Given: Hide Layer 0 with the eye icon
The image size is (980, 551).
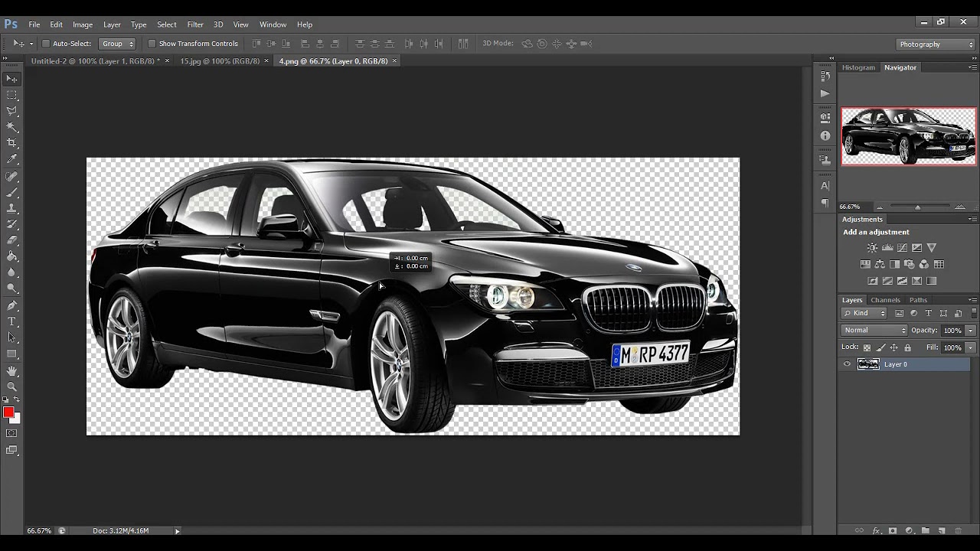Looking at the screenshot, I should [x=847, y=364].
